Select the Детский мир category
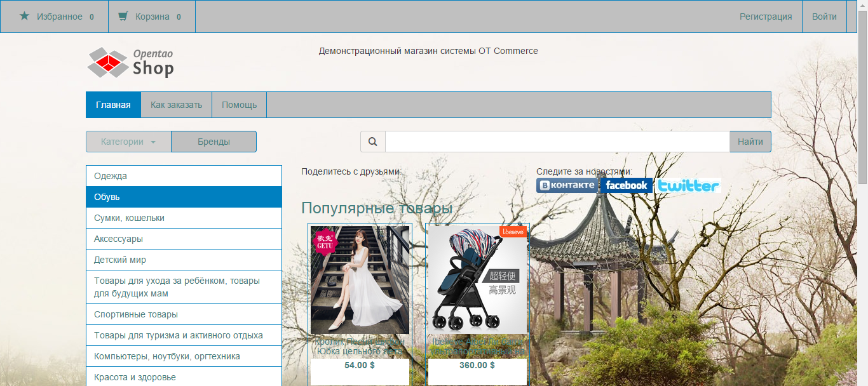The image size is (868, 386). [x=184, y=260]
